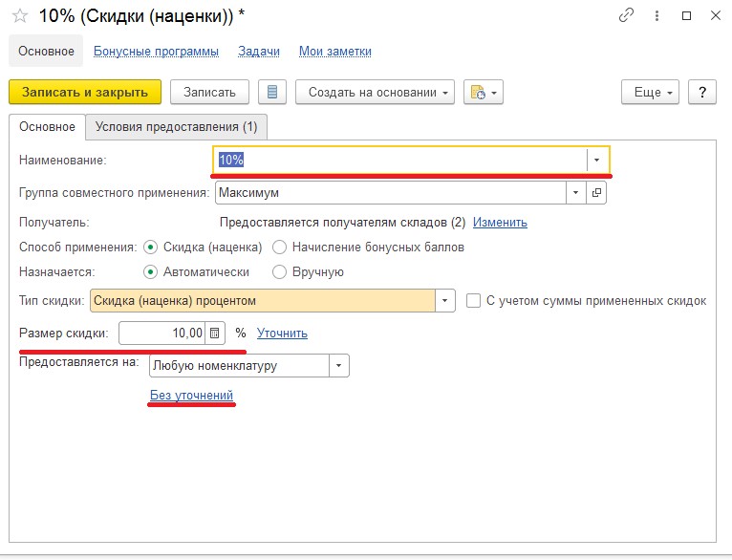Click the reports icon with clock
The image size is (732, 560).
[x=483, y=92]
